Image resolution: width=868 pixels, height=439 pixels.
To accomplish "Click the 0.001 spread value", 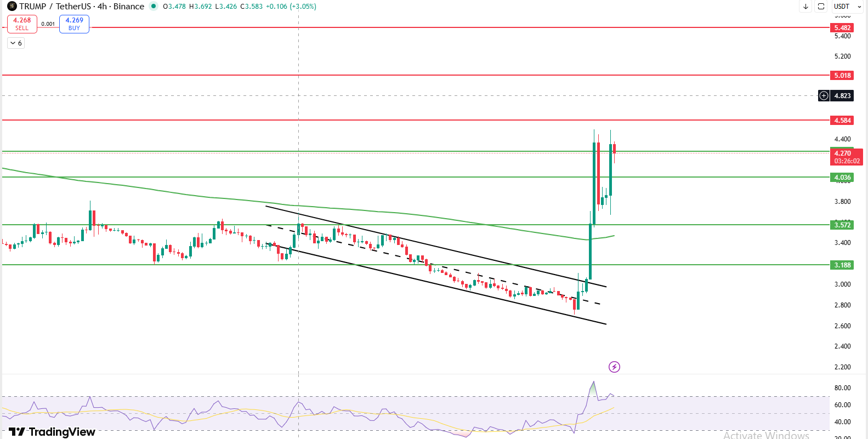I will 48,24.
